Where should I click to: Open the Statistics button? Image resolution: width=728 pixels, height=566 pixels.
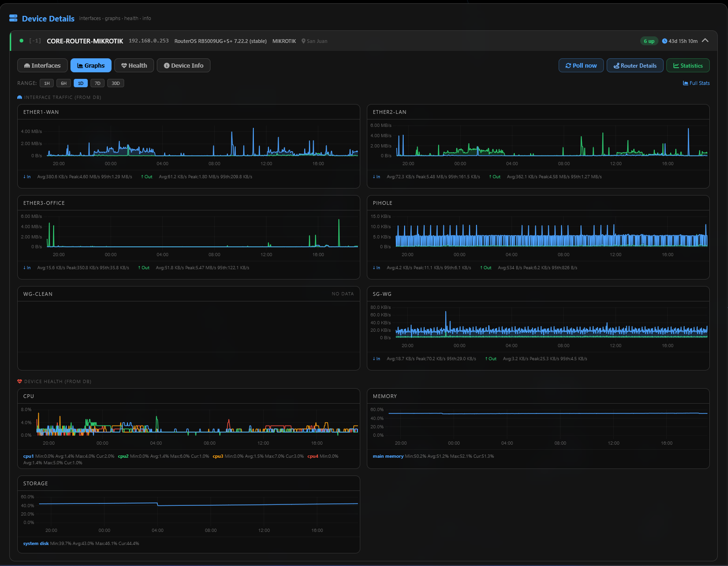pyautogui.click(x=688, y=65)
